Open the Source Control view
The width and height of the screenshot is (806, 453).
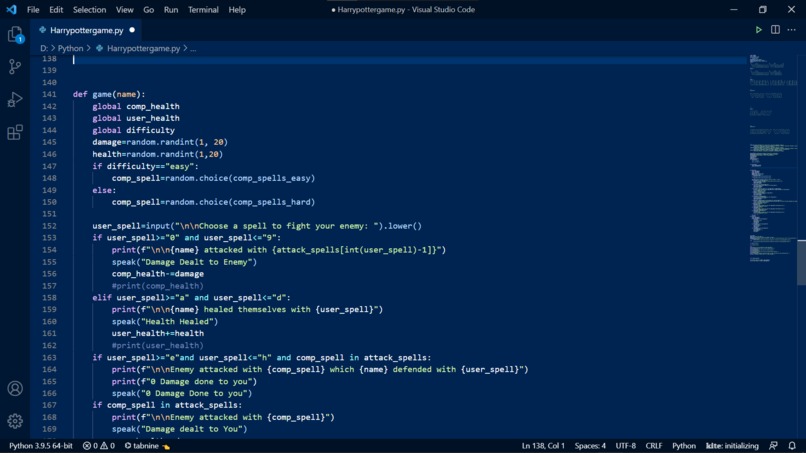[15, 66]
